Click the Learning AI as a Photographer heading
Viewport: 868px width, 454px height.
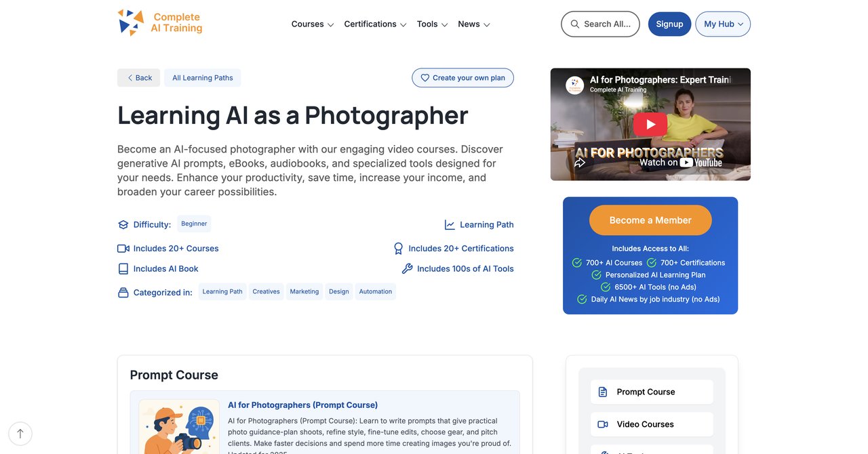click(x=293, y=115)
